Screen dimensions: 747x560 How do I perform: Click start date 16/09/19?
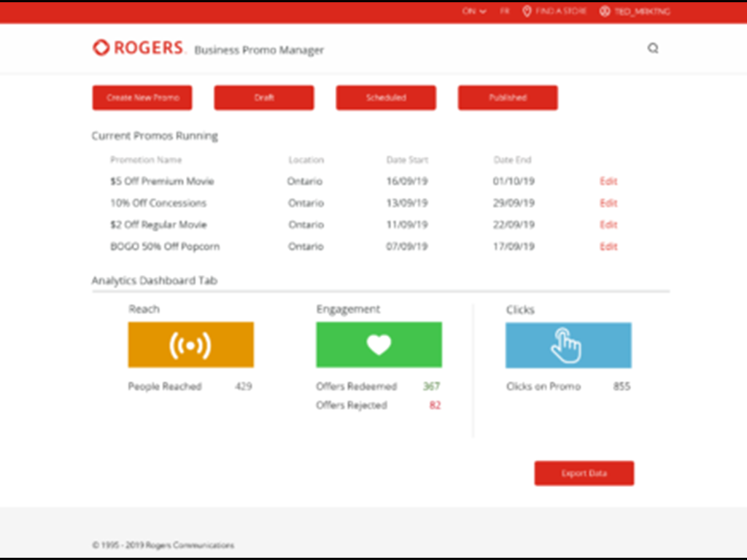click(x=407, y=181)
